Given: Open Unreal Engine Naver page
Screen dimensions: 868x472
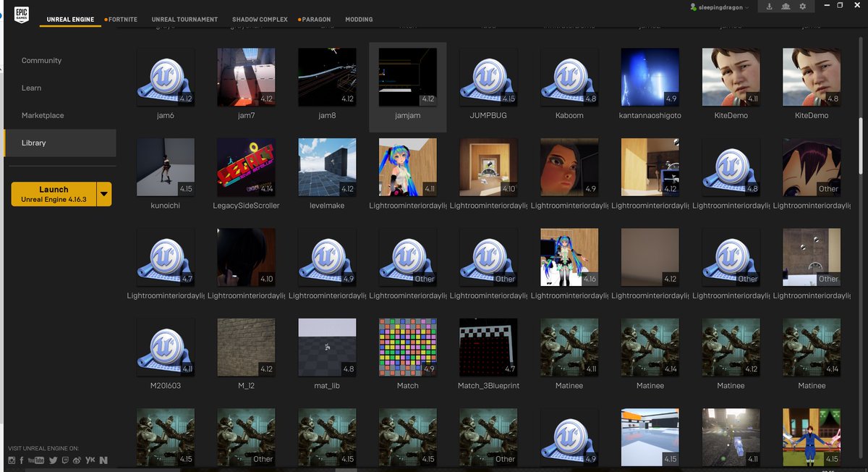Looking at the screenshot, I should coord(103,460).
